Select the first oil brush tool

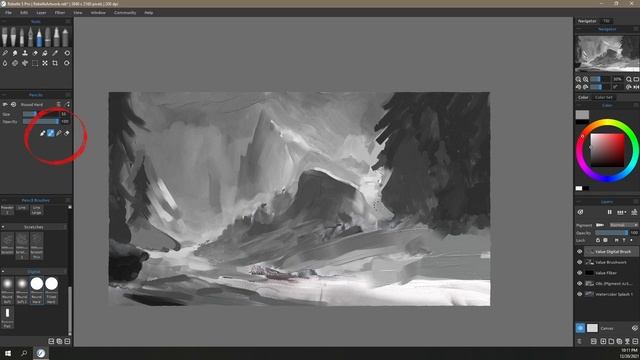tap(4, 37)
